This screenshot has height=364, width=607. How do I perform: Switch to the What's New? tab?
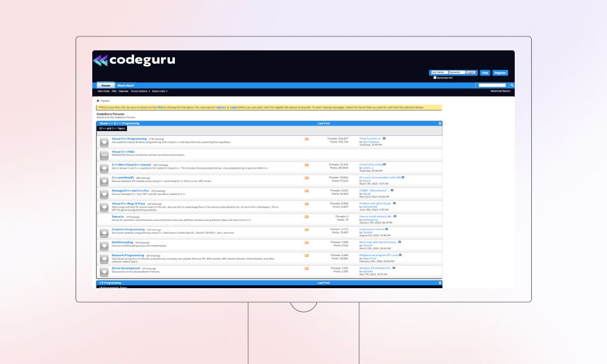[x=126, y=86]
